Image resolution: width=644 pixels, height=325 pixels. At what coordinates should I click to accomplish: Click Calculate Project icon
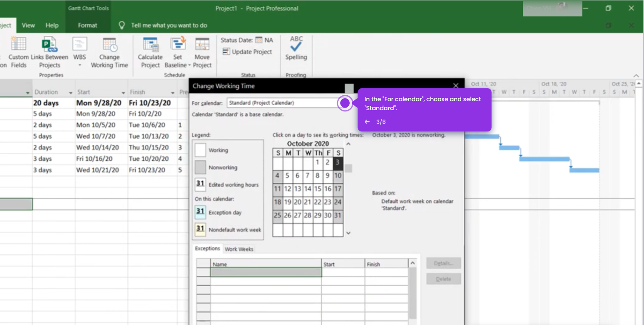150,45
